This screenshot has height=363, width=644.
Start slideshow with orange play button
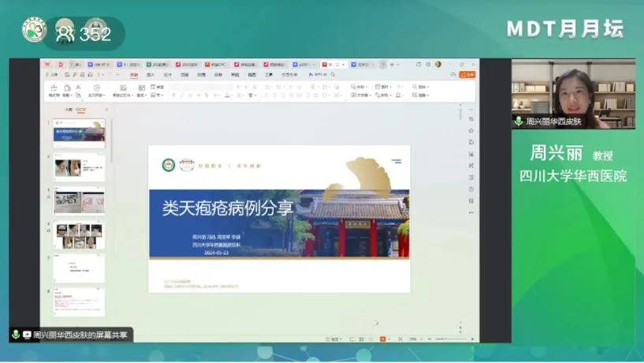click(x=383, y=339)
